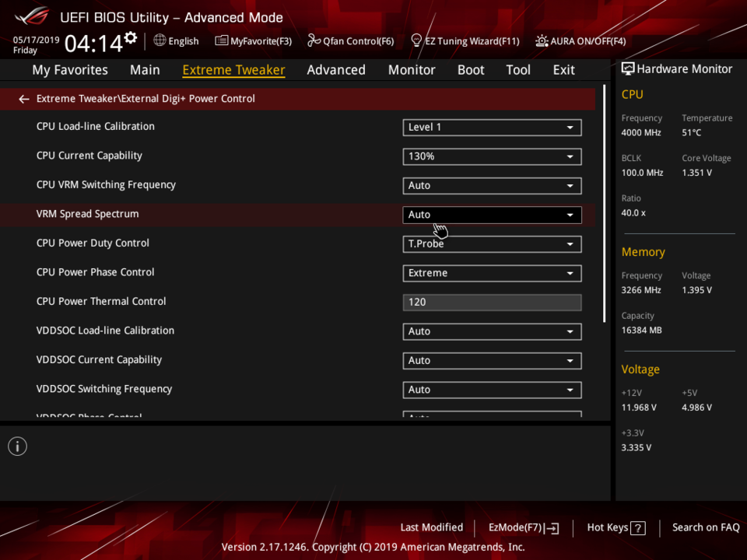747x560 pixels.
Task: Select the VRM Spread Spectrum row label
Action: click(x=87, y=215)
